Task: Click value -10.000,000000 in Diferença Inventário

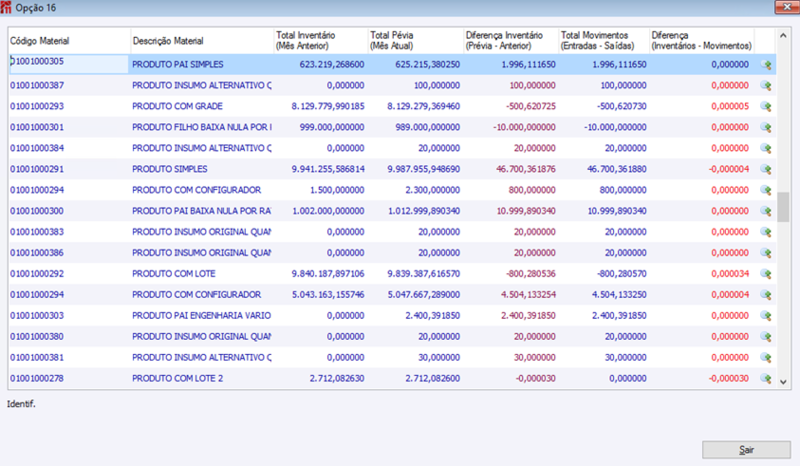Action: pos(524,127)
